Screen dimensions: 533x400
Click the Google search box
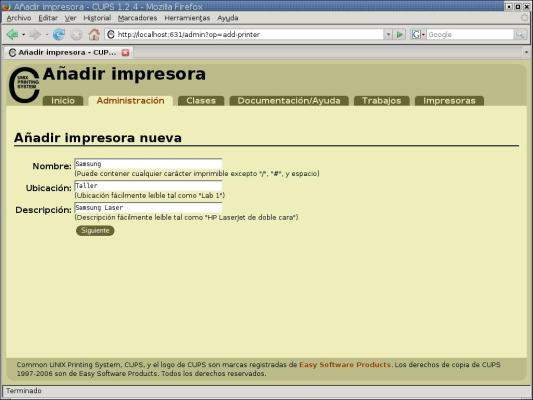pos(470,34)
